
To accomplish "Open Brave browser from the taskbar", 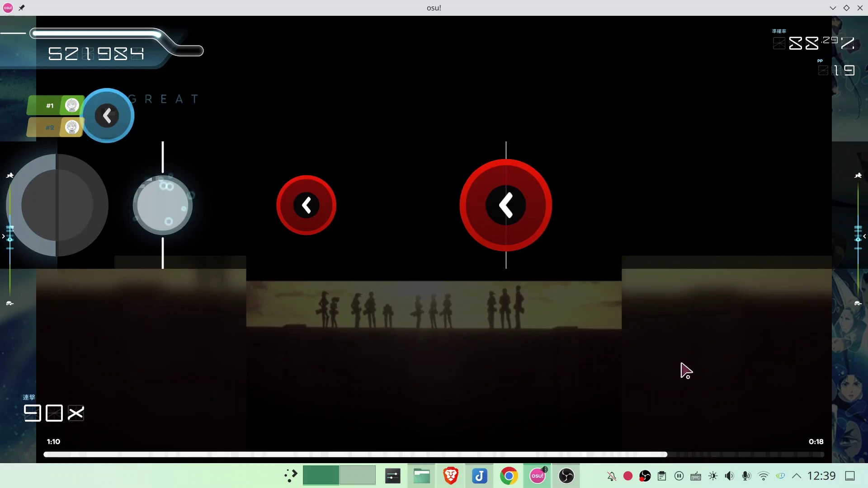I will click(450, 476).
